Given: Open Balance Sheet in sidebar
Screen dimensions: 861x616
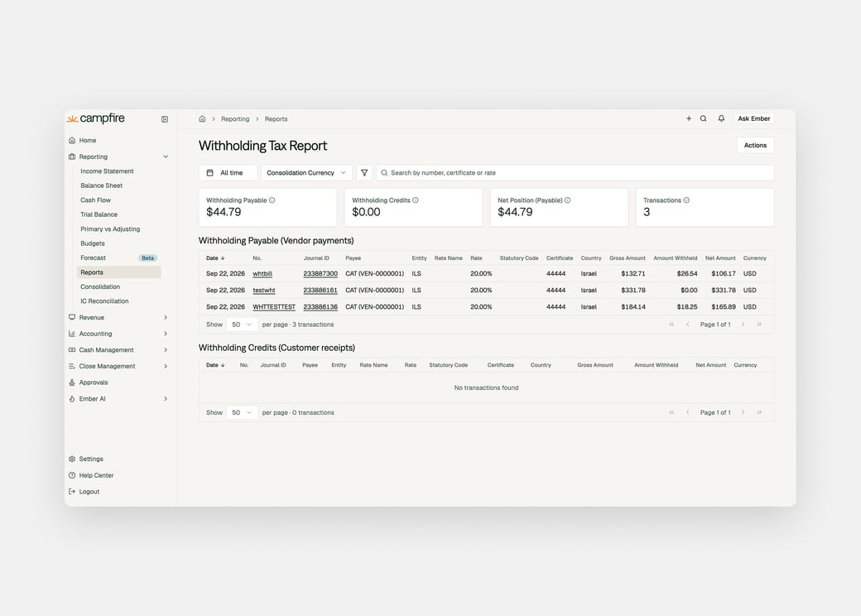Looking at the screenshot, I should point(102,185).
